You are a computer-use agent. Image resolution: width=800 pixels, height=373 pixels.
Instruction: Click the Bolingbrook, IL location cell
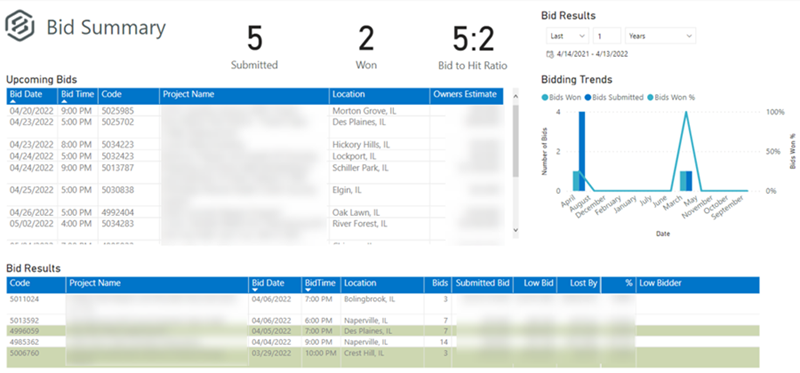click(x=369, y=299)
